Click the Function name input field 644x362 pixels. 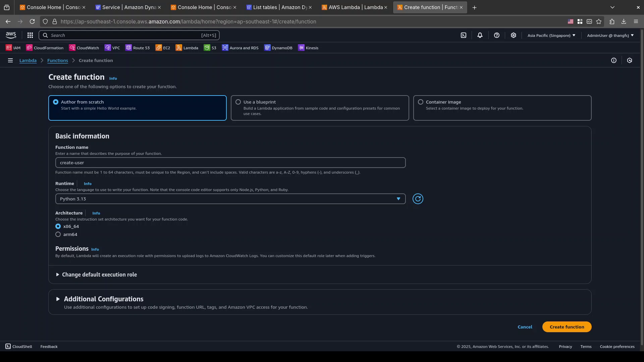230,163
